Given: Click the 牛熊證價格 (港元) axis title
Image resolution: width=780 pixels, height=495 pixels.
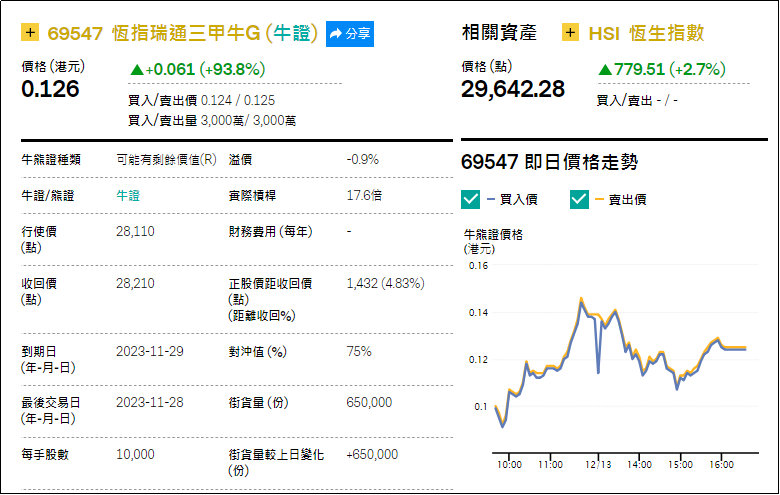Looking at the screenshot, I should [x=493, y=242].
